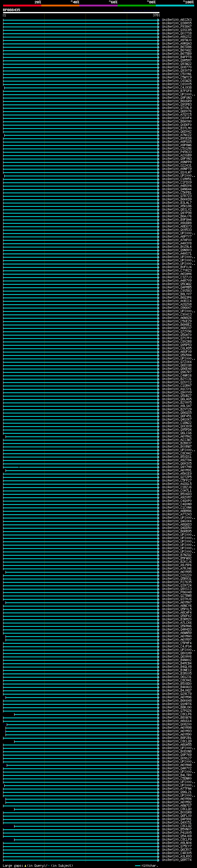Screen dimensions: 197x868
Task: Select the UniRef100_B6RB95 label
Action: tap(177, 531)
